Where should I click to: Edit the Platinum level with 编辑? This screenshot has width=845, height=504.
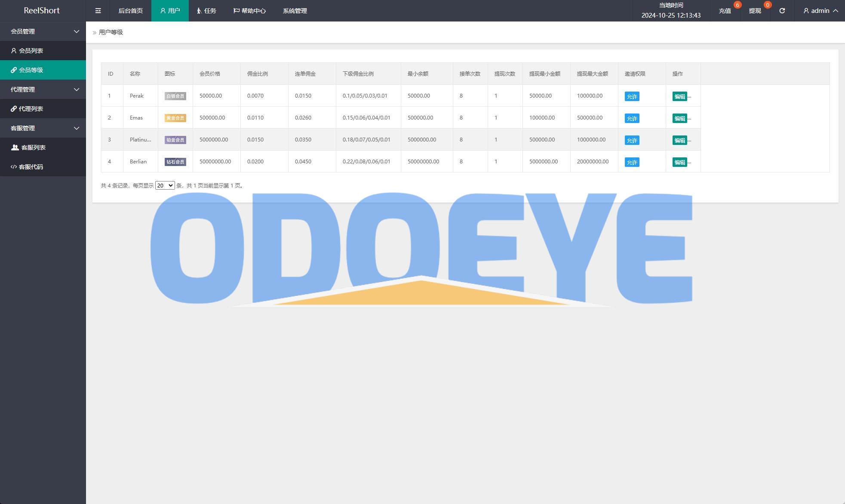tap(679, 140)
